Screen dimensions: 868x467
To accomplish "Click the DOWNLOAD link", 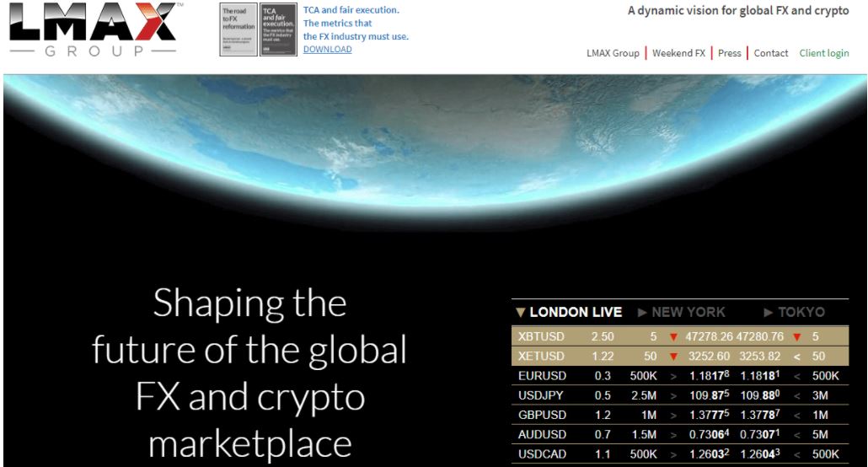I will click(x=327, y=49).
